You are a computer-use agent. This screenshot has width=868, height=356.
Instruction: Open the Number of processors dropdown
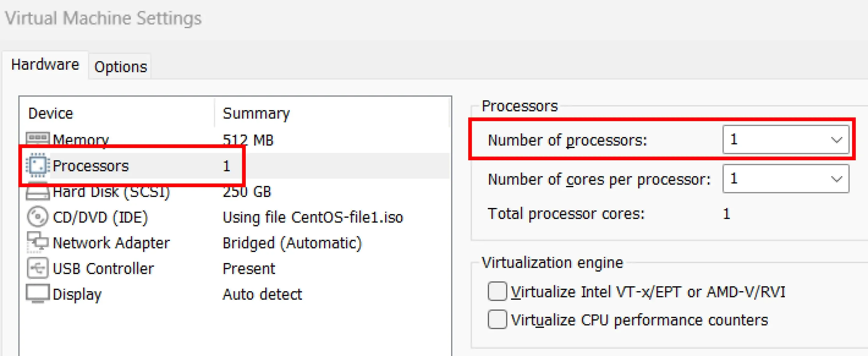pos(786,140)
